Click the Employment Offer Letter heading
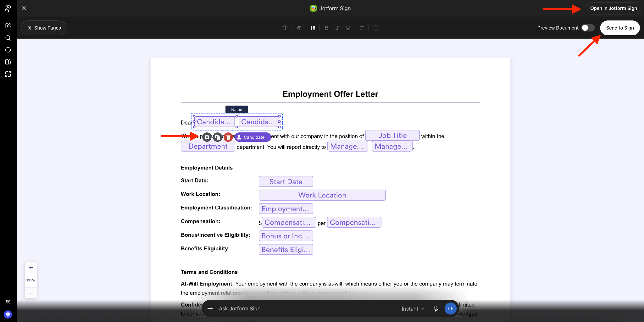This screenshot has height=322, width=644. coord(330,94)
